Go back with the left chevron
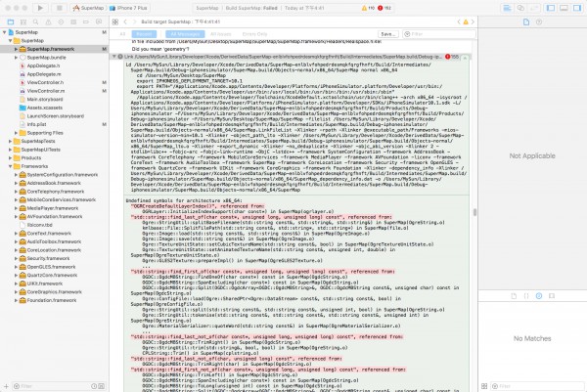Image resolution: width=587 pixels, height=392 pixels. tap(125, 22)
